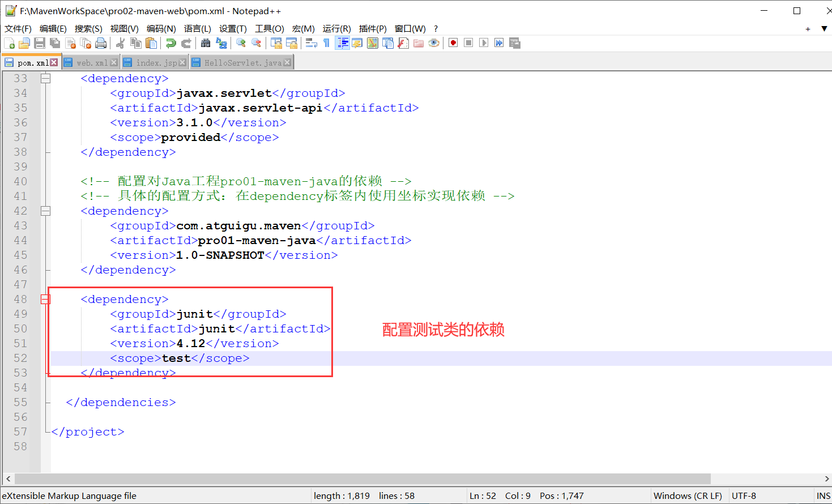Click the Redo arrow icon
The image size is (832, 504).
[x=186, y=43]
